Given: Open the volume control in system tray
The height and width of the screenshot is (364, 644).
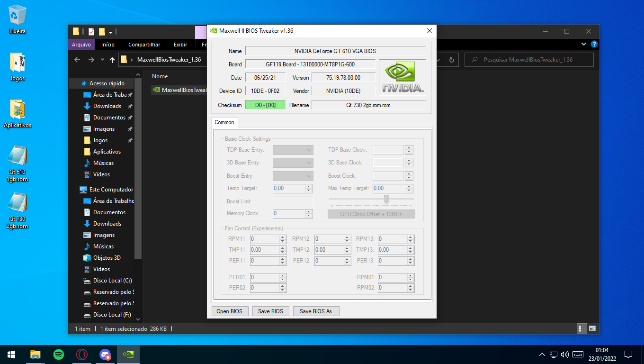Looking at the screenshot, I should (x=564, y=355).
